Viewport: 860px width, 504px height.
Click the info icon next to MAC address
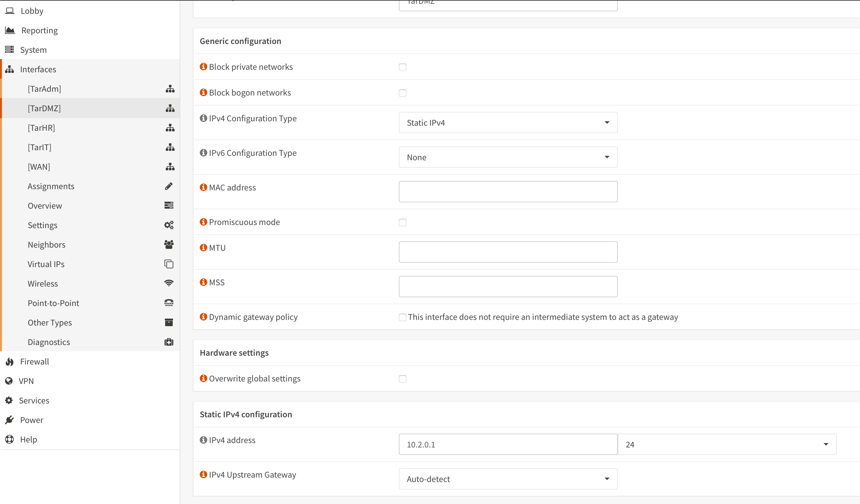click(204, 187)
